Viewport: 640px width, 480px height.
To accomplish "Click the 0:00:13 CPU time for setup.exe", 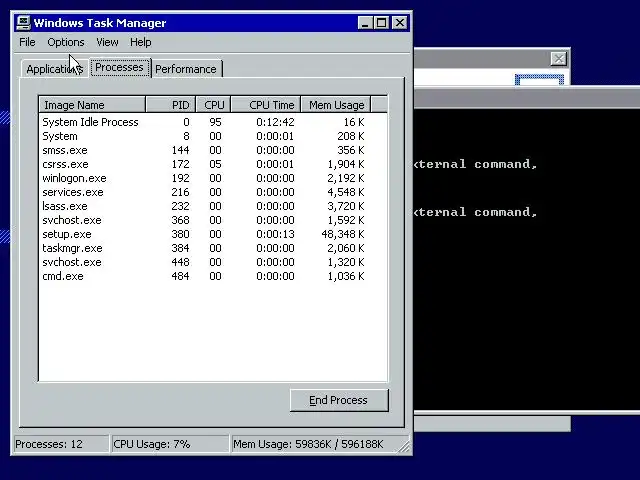I will coord(275,234).
